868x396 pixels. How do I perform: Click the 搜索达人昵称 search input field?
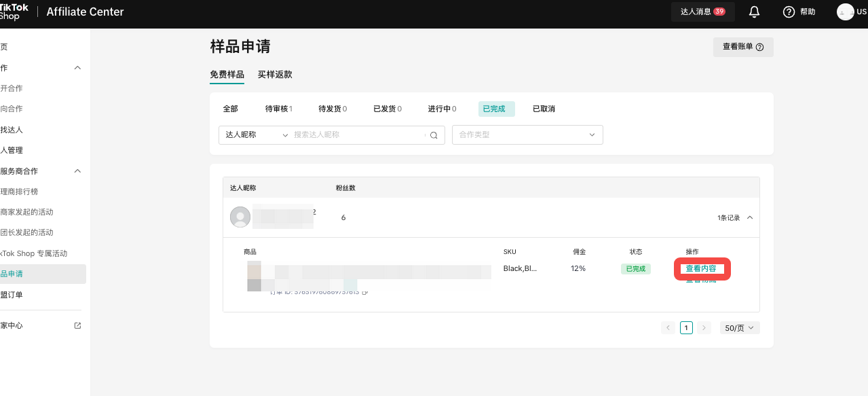click(x=356, y=135)
